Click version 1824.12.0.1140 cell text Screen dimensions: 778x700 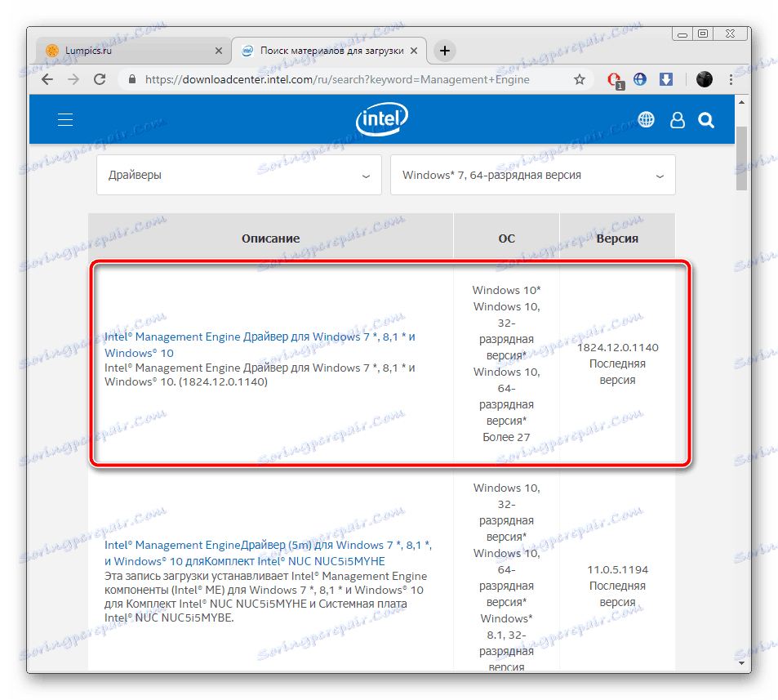click(617, 347)
